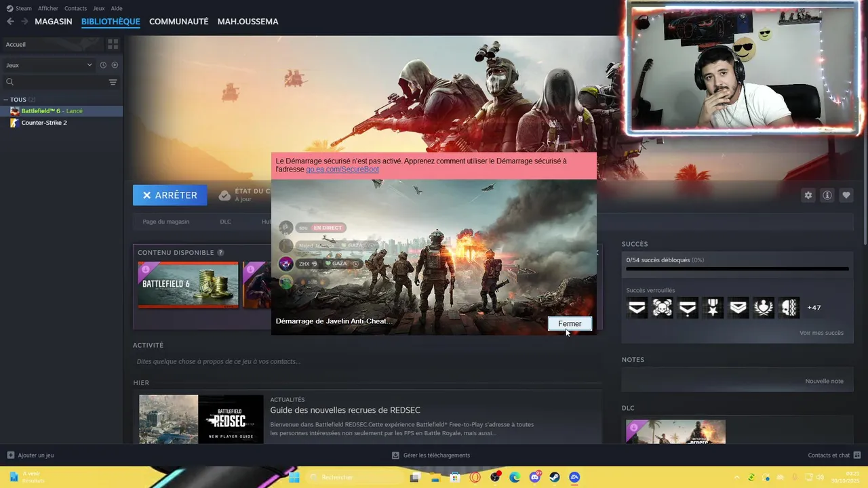This screenshot has height=488, width=868.
Task: Open Guide des nouvelles recrues de REDSEC article
Action: tap(344, 410)
